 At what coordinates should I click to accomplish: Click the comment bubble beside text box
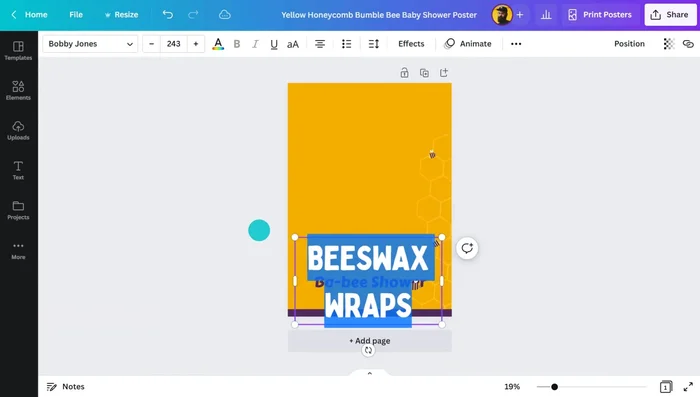(467, 248)
